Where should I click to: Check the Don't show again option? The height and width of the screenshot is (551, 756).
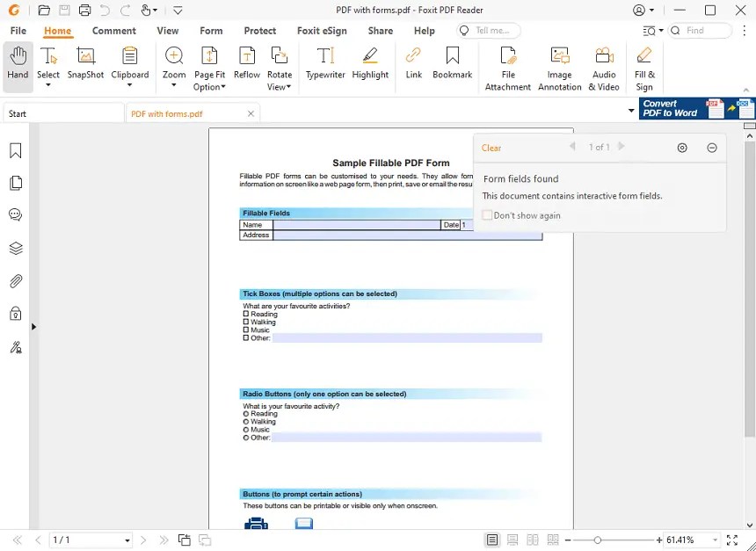[487, 214]
